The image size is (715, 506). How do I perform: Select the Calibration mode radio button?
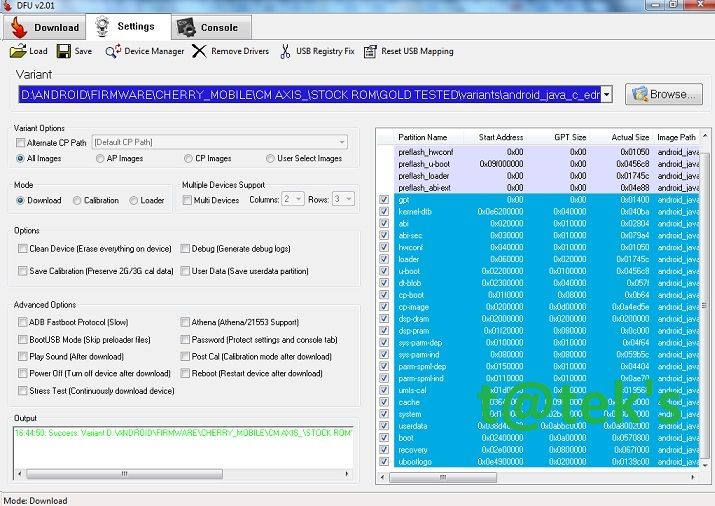[x=77, y=200]
